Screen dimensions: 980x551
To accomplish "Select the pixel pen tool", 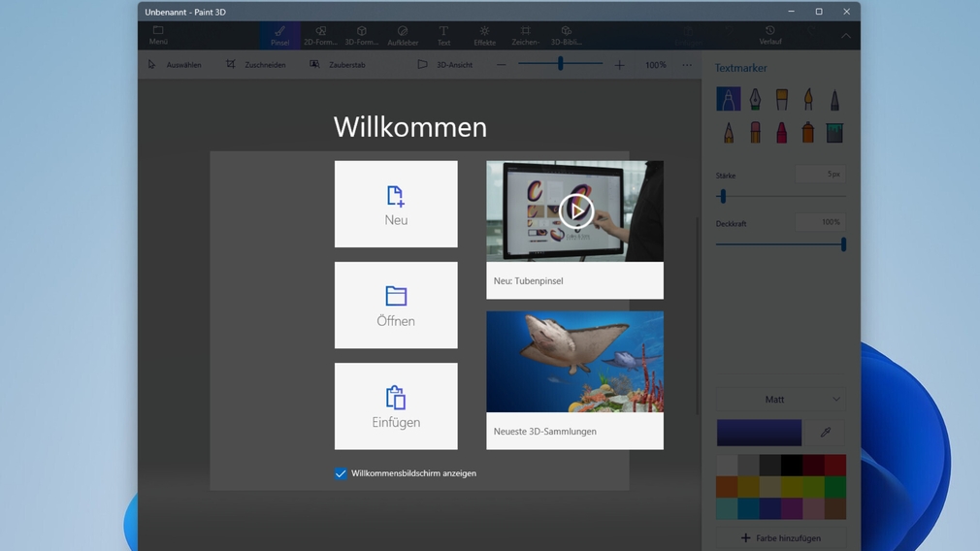I will coord(835,99).
